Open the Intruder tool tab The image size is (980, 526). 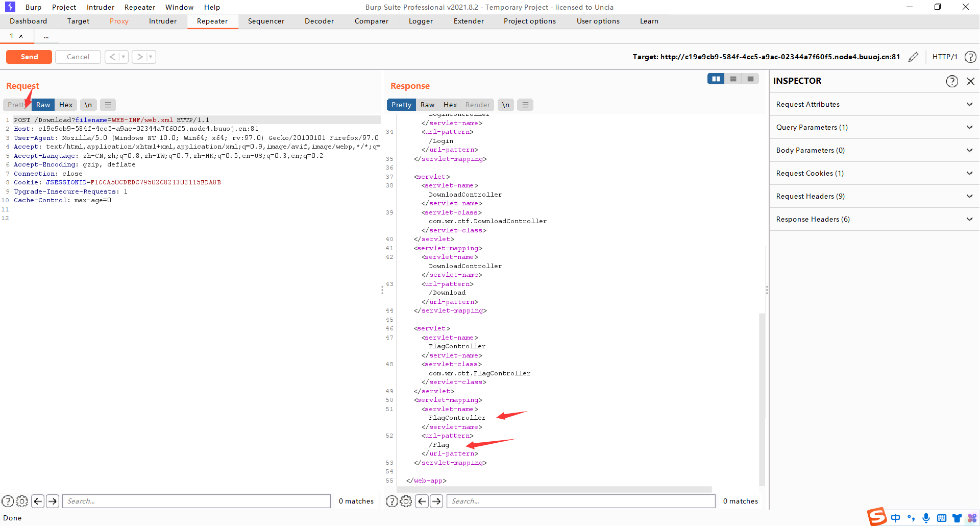coord(163,21)
